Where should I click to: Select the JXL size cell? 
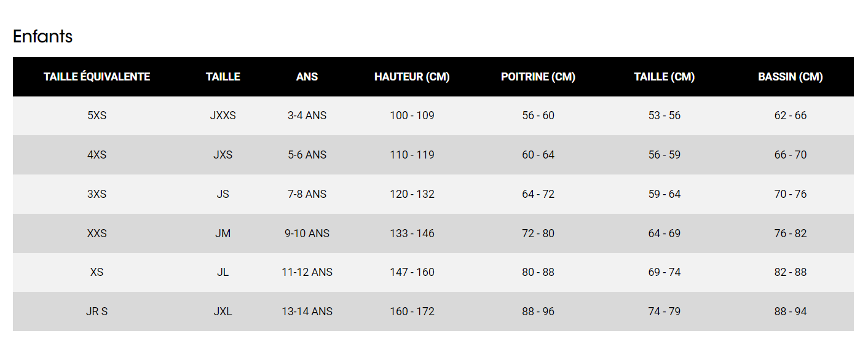point(223,312)
